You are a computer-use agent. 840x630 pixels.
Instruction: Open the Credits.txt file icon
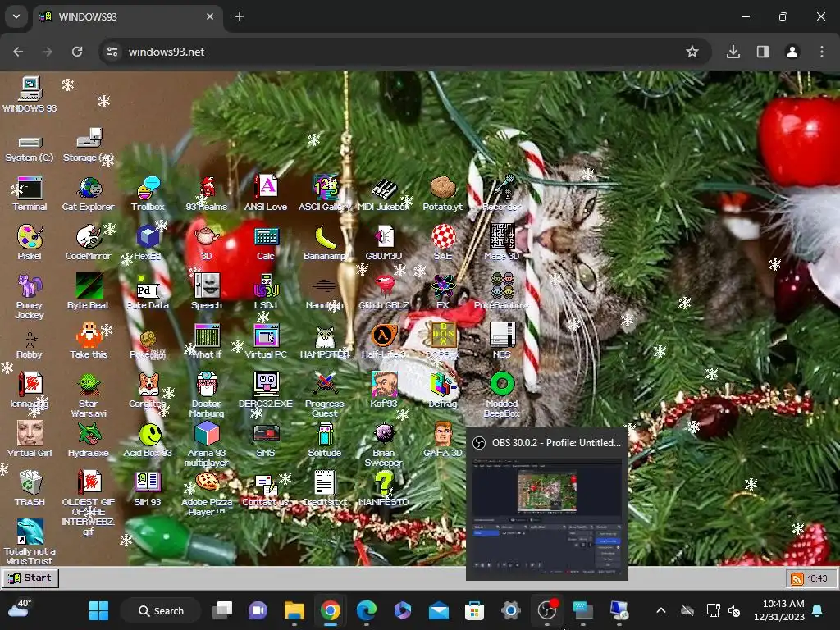[x=325, y=483]
